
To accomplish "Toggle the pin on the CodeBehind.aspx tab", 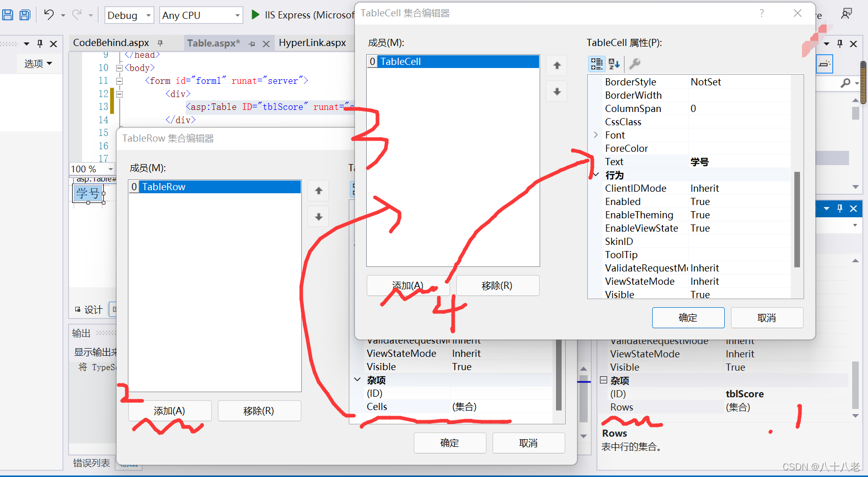I will coord(160,43).
